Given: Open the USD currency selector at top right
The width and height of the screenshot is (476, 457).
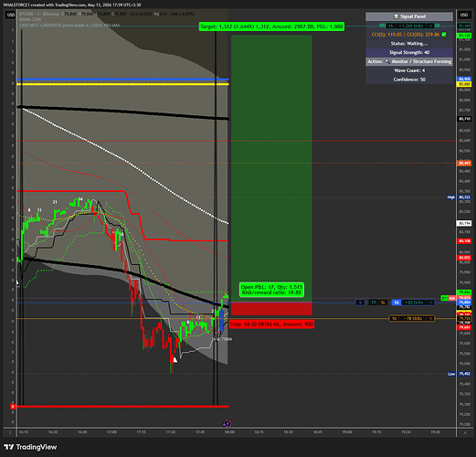Looking at the screenshot, I should pyautogui.click(x=464, y=15).
